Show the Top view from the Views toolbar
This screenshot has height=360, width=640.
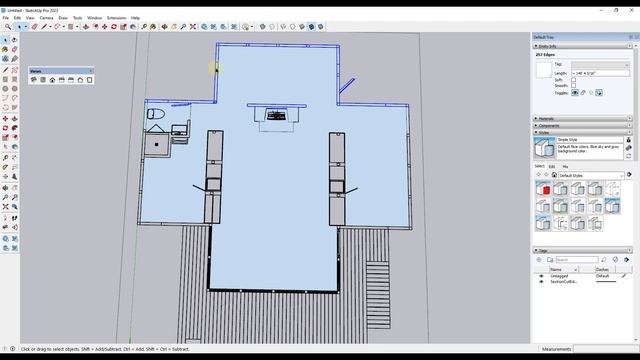(43, 80)
